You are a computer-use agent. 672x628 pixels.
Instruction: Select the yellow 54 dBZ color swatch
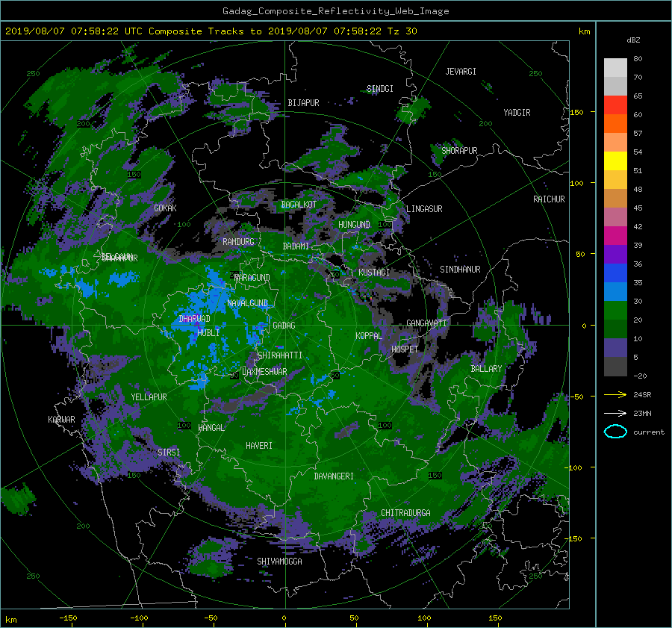[x=615, y=161]
